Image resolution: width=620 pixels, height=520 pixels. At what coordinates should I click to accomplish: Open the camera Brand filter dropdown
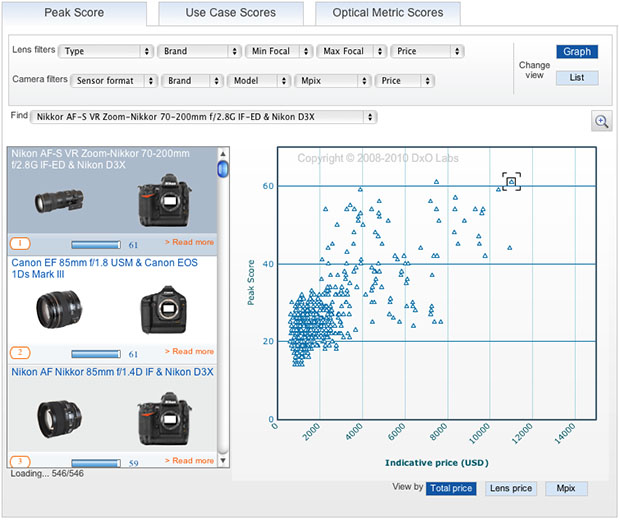coord(192,81)
